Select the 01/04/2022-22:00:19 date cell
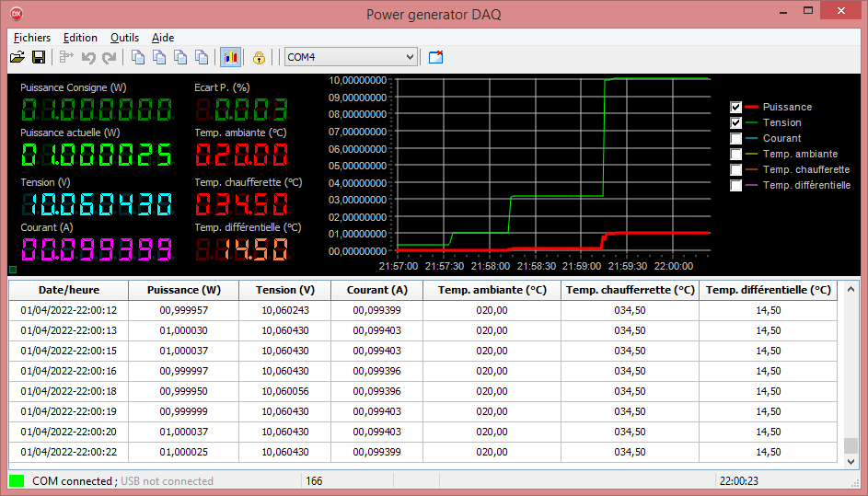This screenshot has height=496, width=868. click(69, 412)
